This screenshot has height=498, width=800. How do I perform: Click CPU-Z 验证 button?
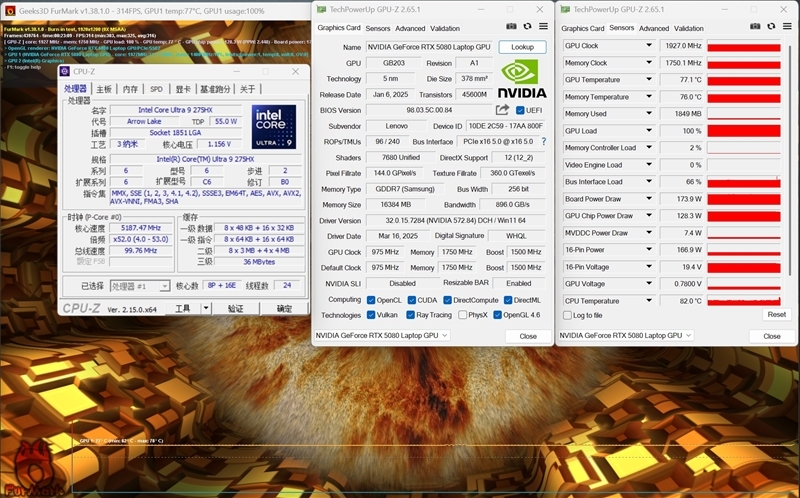click(236, 308)
